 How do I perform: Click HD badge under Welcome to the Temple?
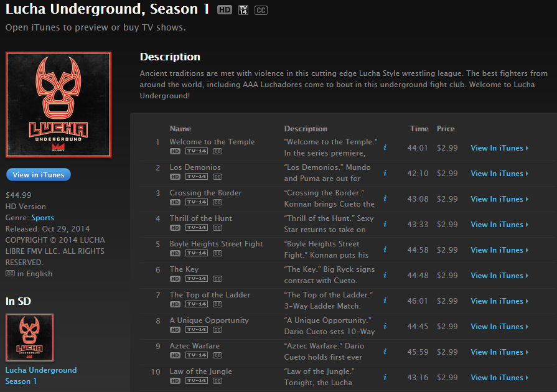175,151
